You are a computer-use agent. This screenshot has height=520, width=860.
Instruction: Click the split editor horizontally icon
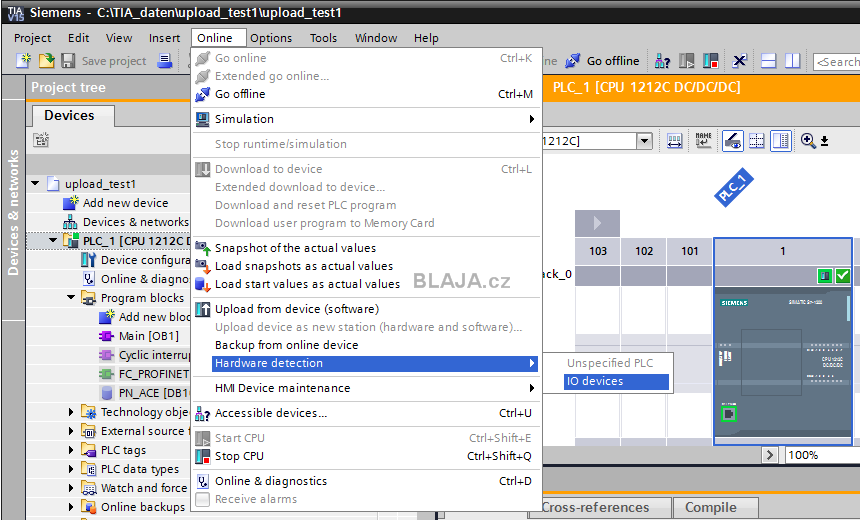[768, 61]
